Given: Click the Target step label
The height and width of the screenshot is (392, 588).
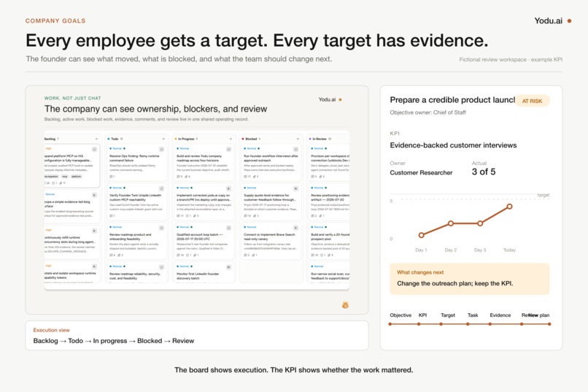Looking at the screenshot, I should 448,315.
